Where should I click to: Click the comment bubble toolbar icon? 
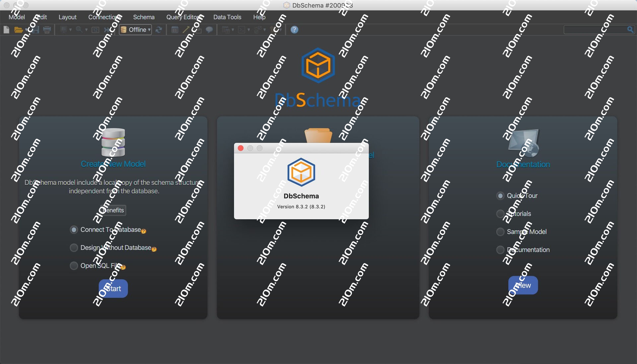[x=209, y=30]
